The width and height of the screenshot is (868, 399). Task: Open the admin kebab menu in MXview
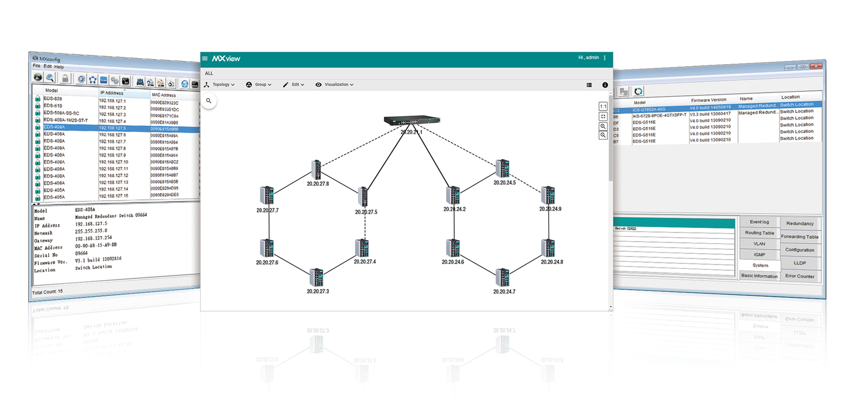pyautogui.click(x=605, y=58)
